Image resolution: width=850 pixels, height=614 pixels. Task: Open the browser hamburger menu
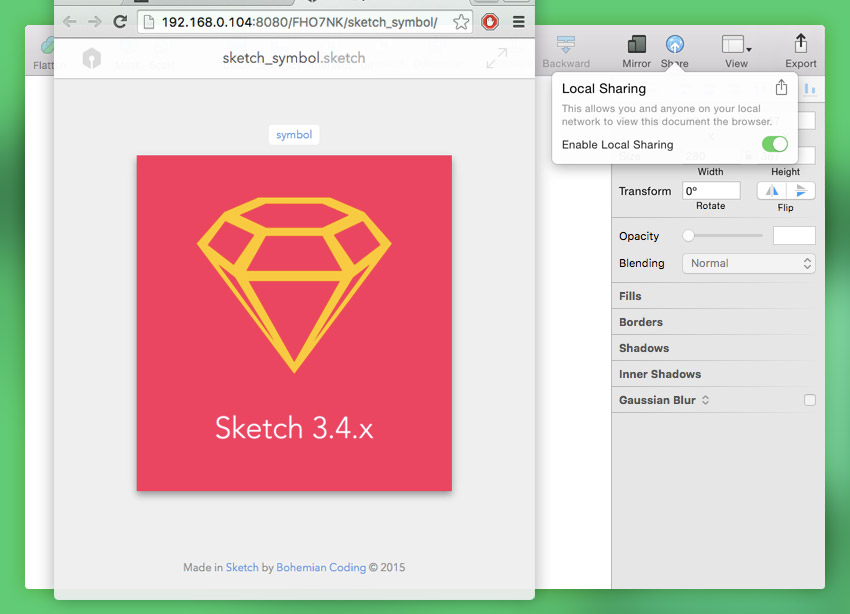tap(518, 21)
